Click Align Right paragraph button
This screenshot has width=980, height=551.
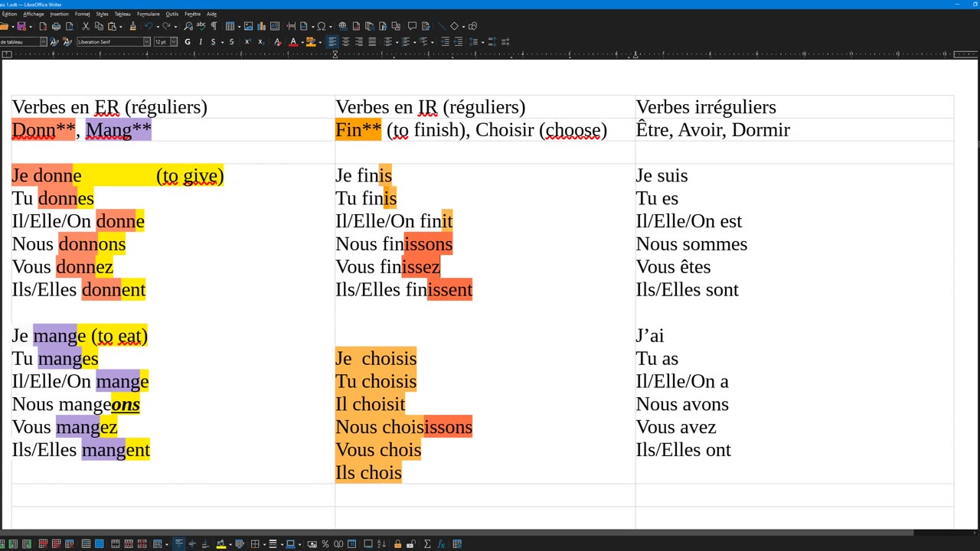(359, 42)
